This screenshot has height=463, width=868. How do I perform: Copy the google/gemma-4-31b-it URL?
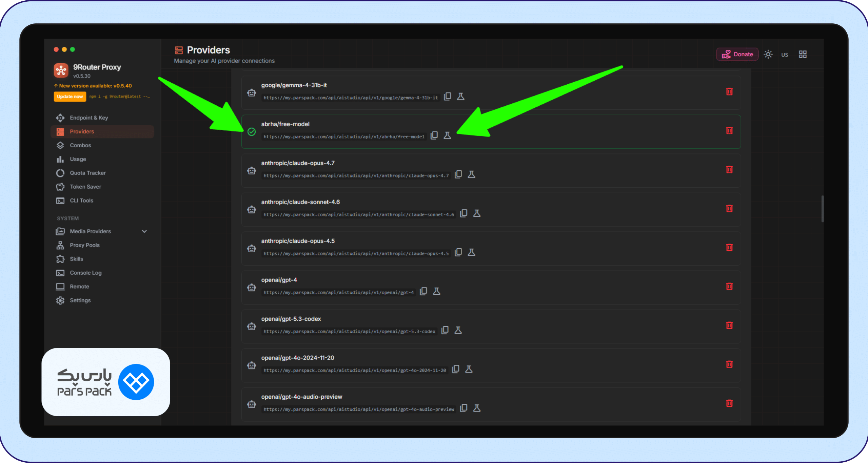click(448, 97)
